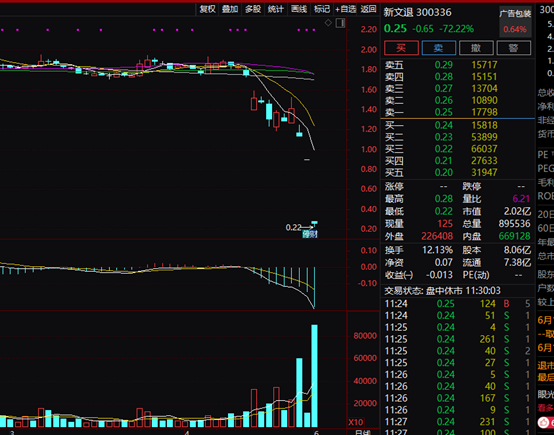The height and width of the screenshot is (435, 554).
Task: Click the 量比 value 6.21
Action: click(x=521, y=199)
